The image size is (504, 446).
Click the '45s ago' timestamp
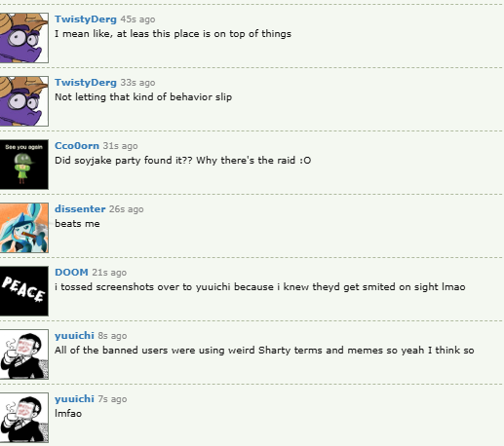[137, 19]
